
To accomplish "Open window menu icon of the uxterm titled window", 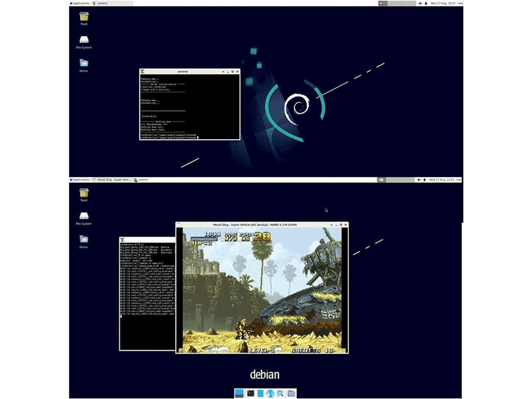I will coord(143,71).
